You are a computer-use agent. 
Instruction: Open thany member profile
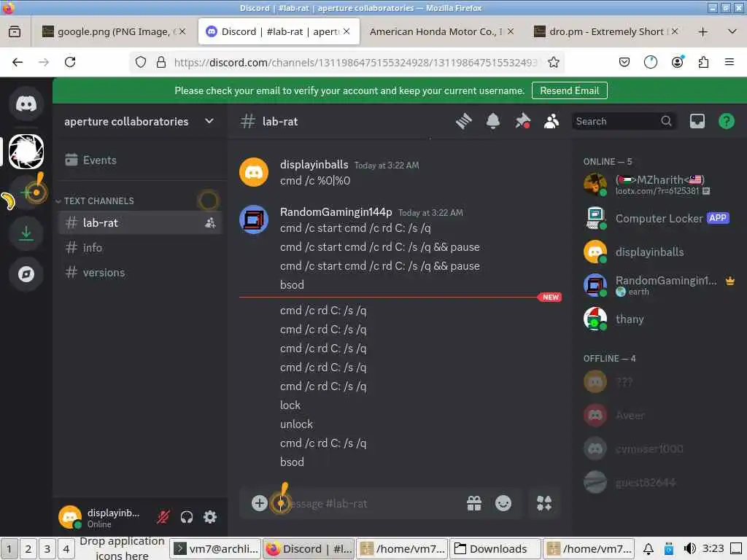(659, 319)
